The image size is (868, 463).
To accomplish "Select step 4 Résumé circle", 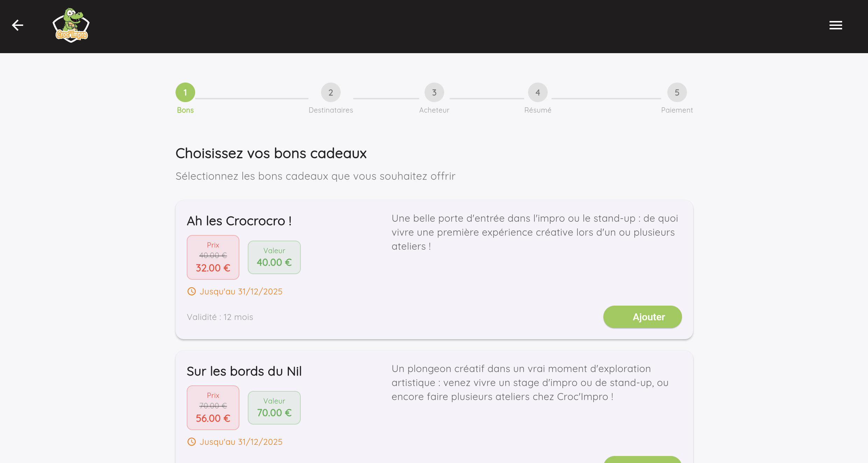I will (538, 92).
